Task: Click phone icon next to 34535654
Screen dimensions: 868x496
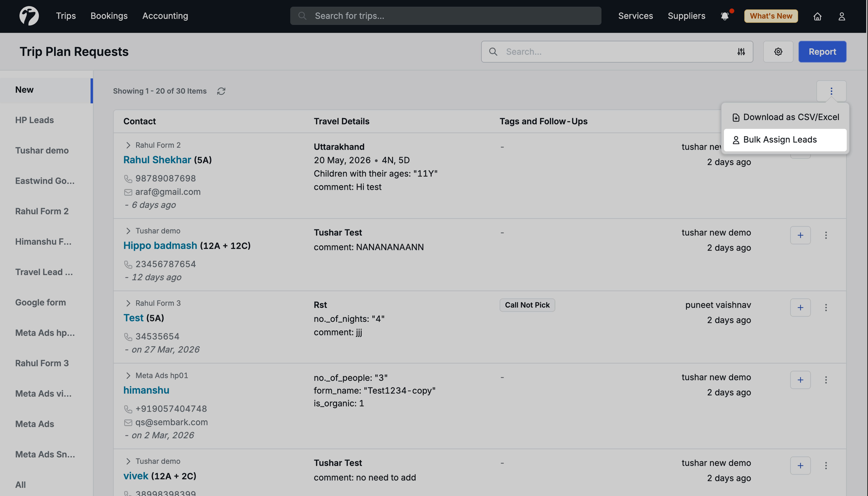Action: [x=128, y=337]
